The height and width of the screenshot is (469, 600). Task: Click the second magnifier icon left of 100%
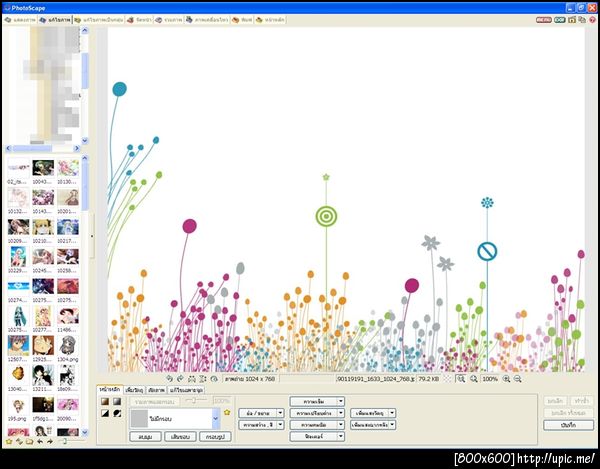473,379
